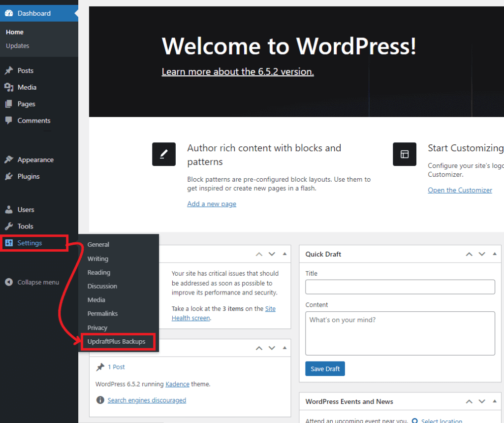Click the Comments speech bubble icon
Image resolution: width=504 pixels, height=423 pixels.
[x=9, y=120]
